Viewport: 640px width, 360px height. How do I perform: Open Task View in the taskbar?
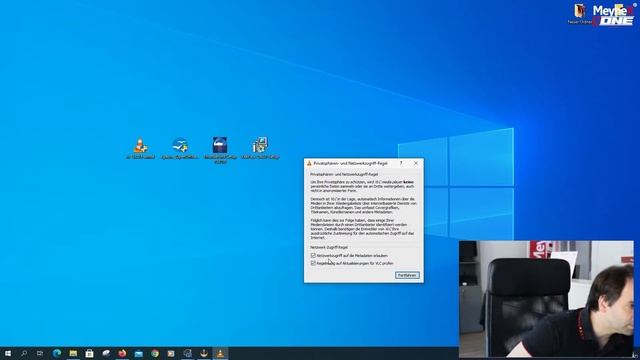click(40, 353)
